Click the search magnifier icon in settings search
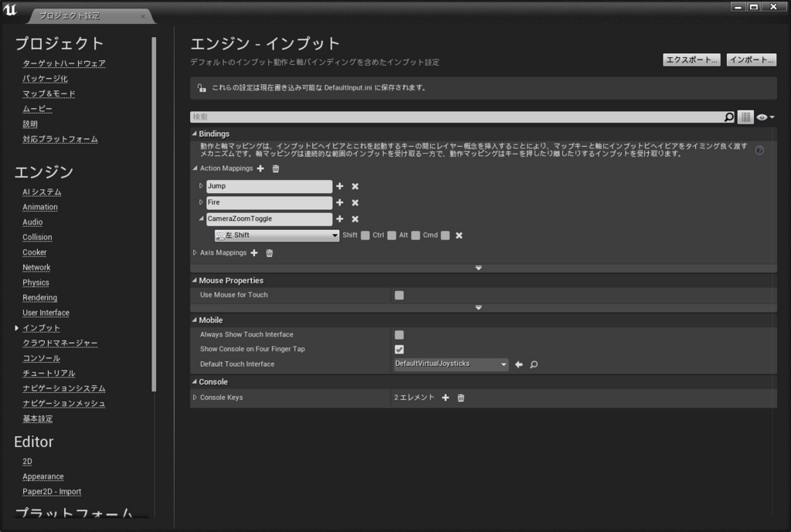The image size is (791, 532). [729, 117]
